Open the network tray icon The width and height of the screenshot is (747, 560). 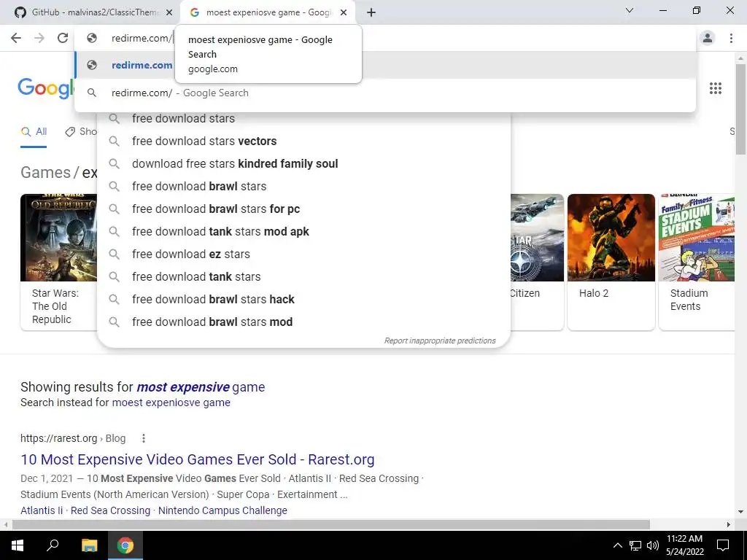(635, 545)
